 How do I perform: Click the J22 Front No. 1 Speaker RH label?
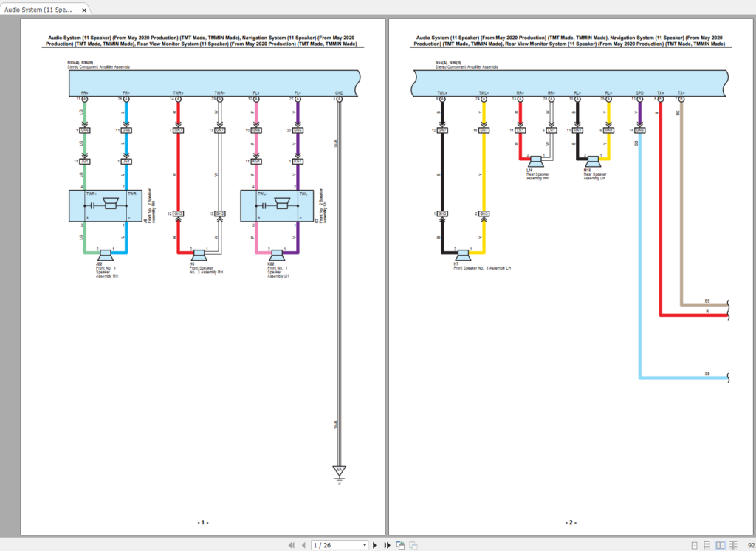pos(106,270)
